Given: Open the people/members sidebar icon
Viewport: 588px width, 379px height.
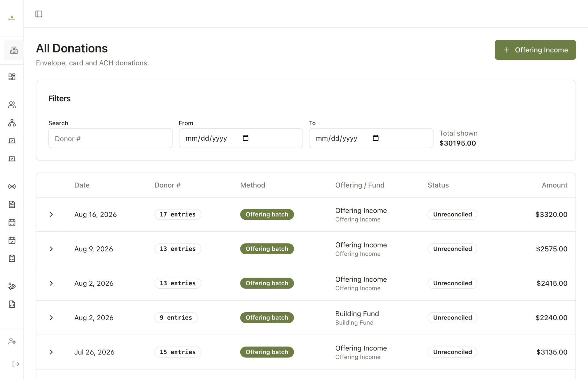Looking at the screenshot, I should click(12, 105).
